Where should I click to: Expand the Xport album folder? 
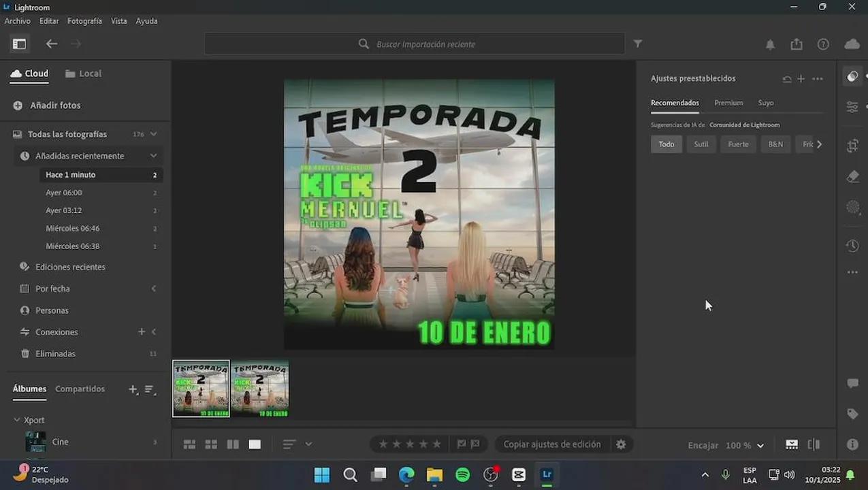[17, 420]
